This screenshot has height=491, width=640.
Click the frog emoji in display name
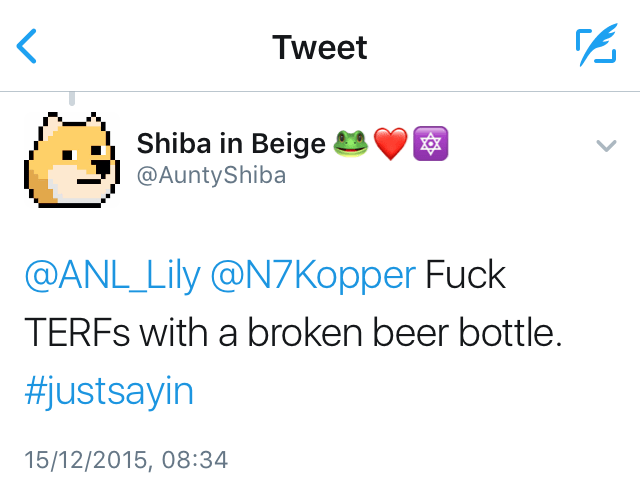[350, 144]
